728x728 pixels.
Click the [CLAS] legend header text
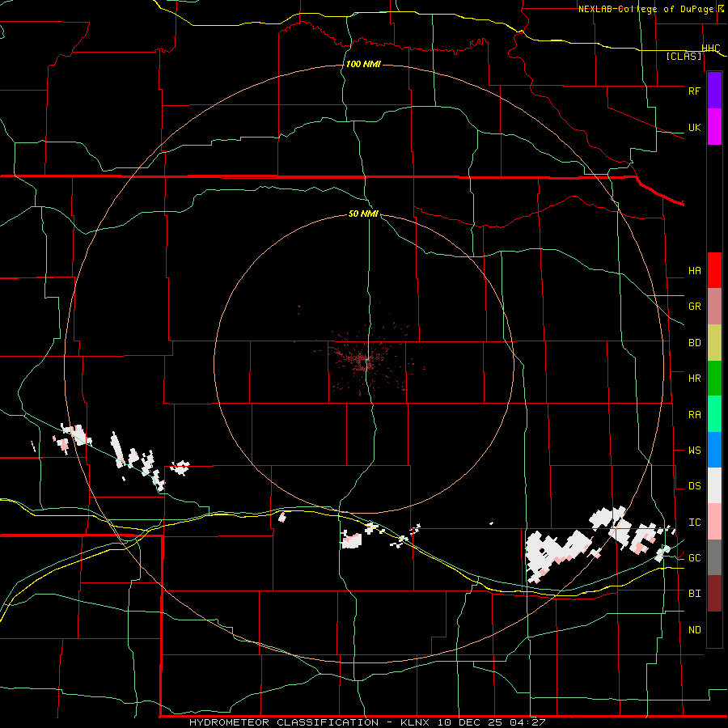click(x=684, y=56)
